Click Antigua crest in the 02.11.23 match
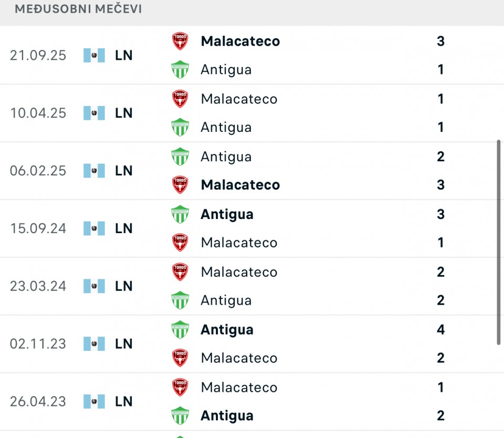 coord(180,330)
